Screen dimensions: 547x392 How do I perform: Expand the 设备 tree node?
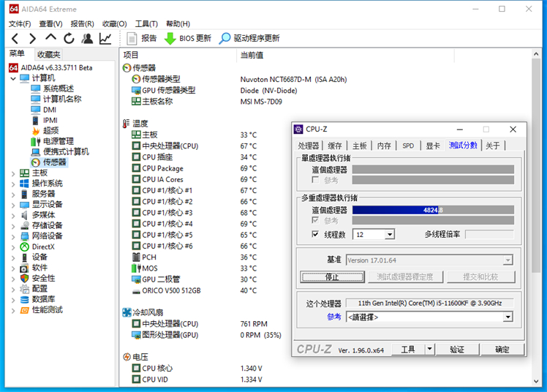point(13,257)
